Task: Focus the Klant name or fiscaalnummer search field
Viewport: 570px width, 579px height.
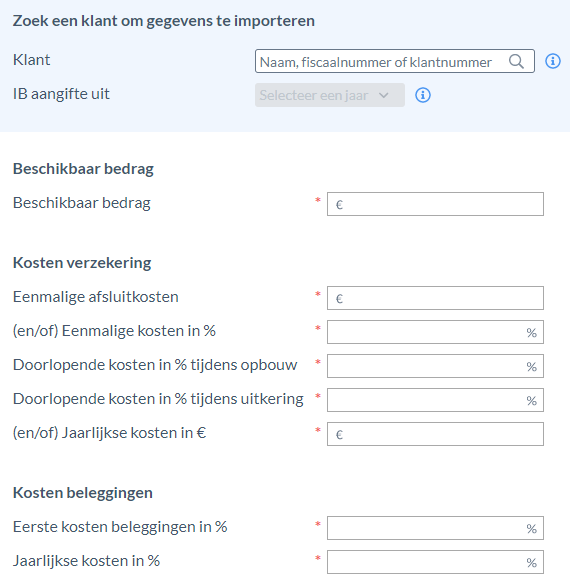Action: 395,61
